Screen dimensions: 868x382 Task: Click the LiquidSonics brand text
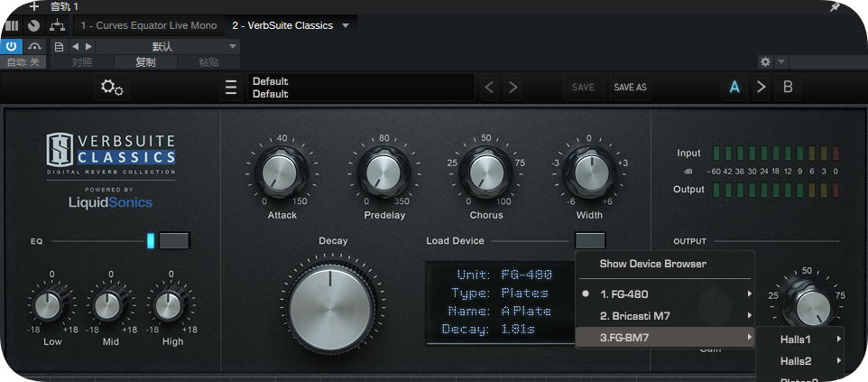[x=110, y=202]
